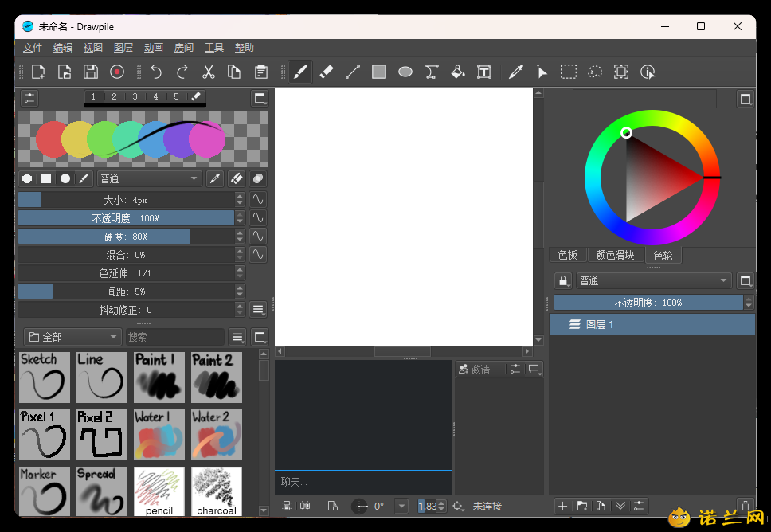The image size is (771, 532).
Task: Open a file with the open icon
Action: (65, 72)
